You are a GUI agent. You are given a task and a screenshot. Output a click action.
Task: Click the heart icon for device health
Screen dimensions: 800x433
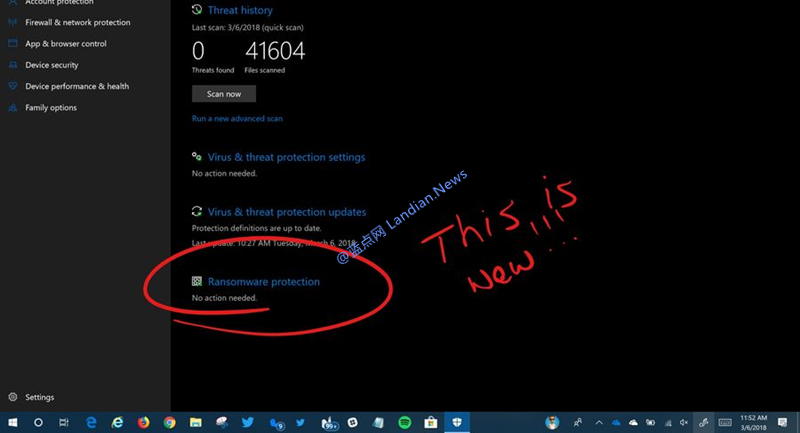[13, 86]
